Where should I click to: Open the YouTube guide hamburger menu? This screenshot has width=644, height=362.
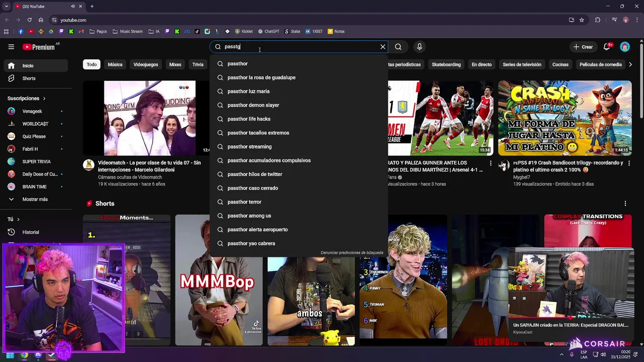11,47
